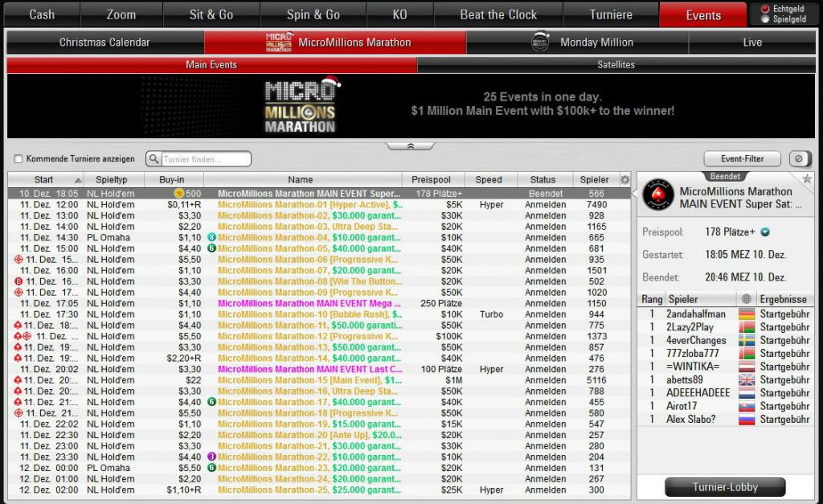Select the Spielgeld radio option
This screenshot has height=504, width=823.
[x=765, y=19]
